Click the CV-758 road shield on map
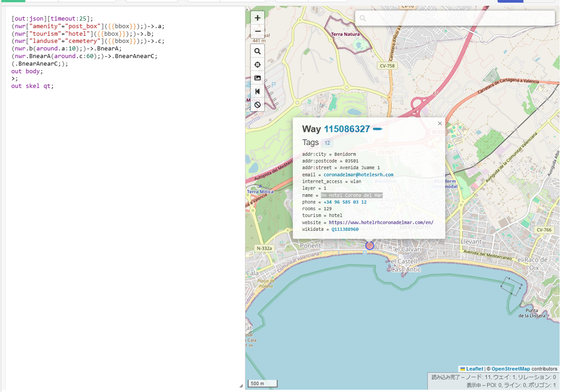 pos(387,66)
